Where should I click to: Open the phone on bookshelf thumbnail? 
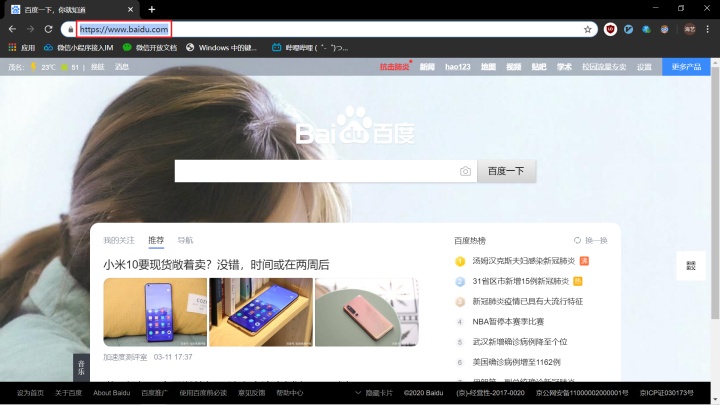pyautogui.click(x=261, y=312)
